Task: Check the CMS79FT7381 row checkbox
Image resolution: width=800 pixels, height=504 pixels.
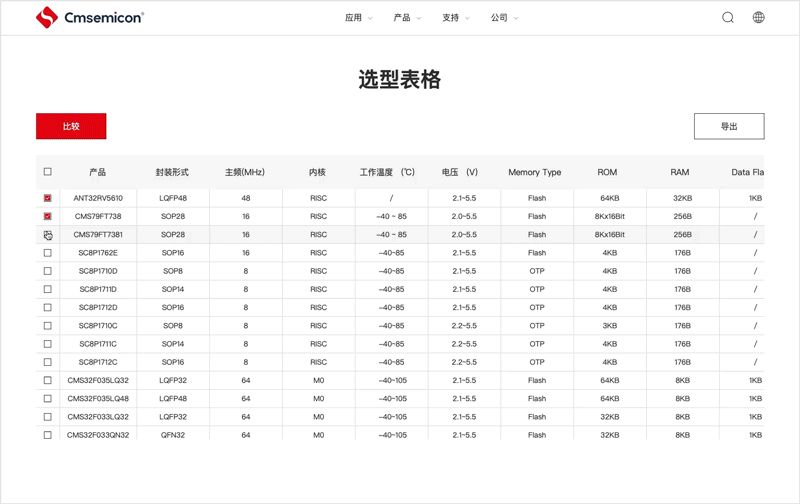Action: [x=47, y=235]
